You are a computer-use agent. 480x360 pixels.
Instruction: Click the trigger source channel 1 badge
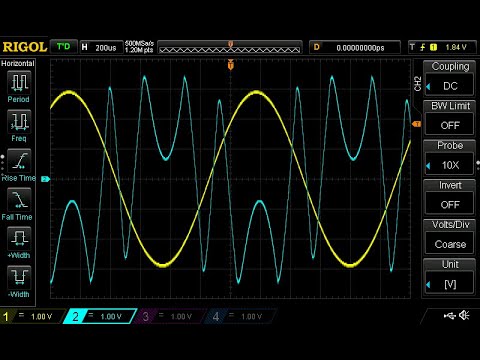tap(433, 47)
